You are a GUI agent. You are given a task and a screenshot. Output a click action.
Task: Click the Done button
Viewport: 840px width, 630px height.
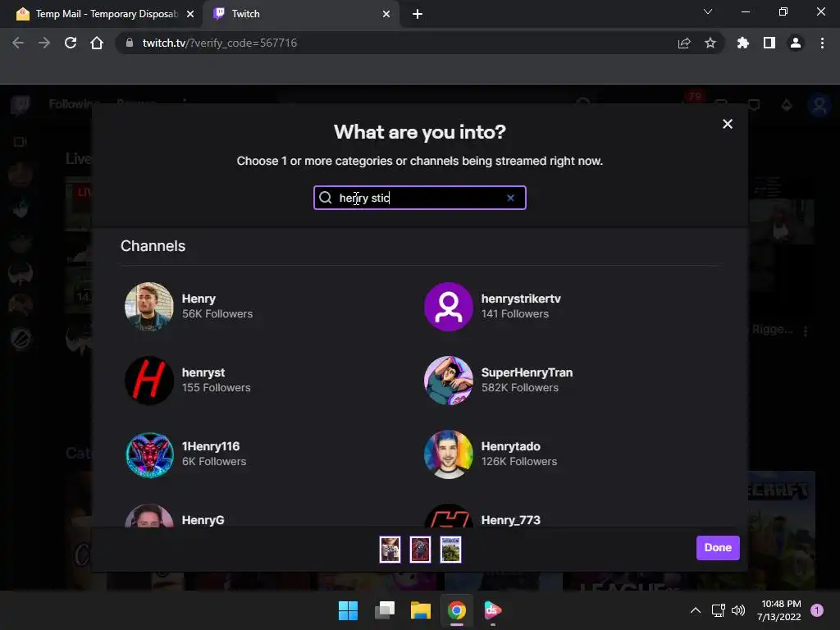pyautogui.click(x=717, y=547)
